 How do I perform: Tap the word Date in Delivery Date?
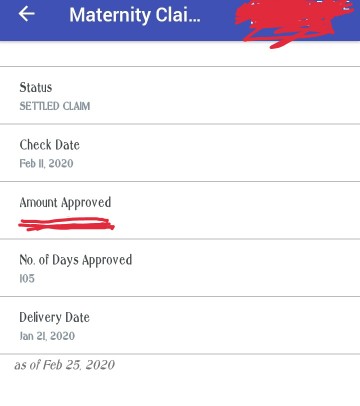tap(77, 317)
